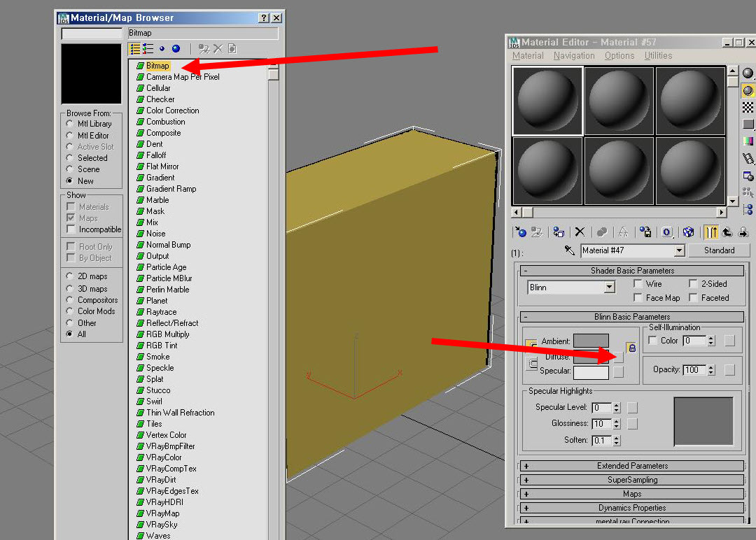Image resolution: width=756 pixels, height=540 pixels.
Task: Click Specular map button beside swatch
Action: click(x=619, y=372)
